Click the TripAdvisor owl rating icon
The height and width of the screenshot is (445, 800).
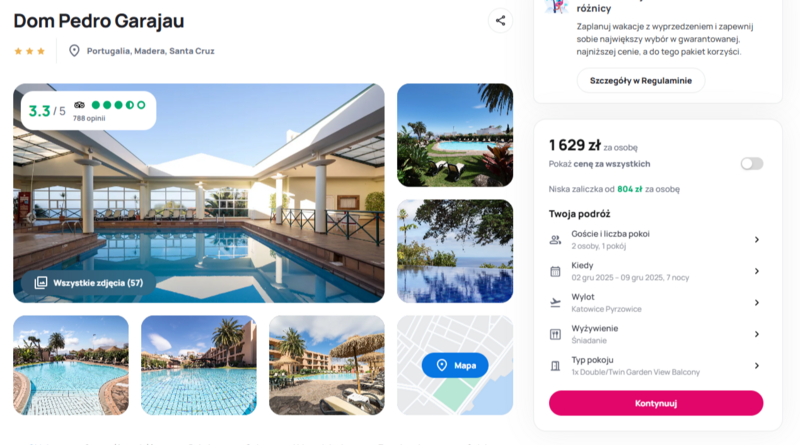pyautogui.click(x=79, y=105)
